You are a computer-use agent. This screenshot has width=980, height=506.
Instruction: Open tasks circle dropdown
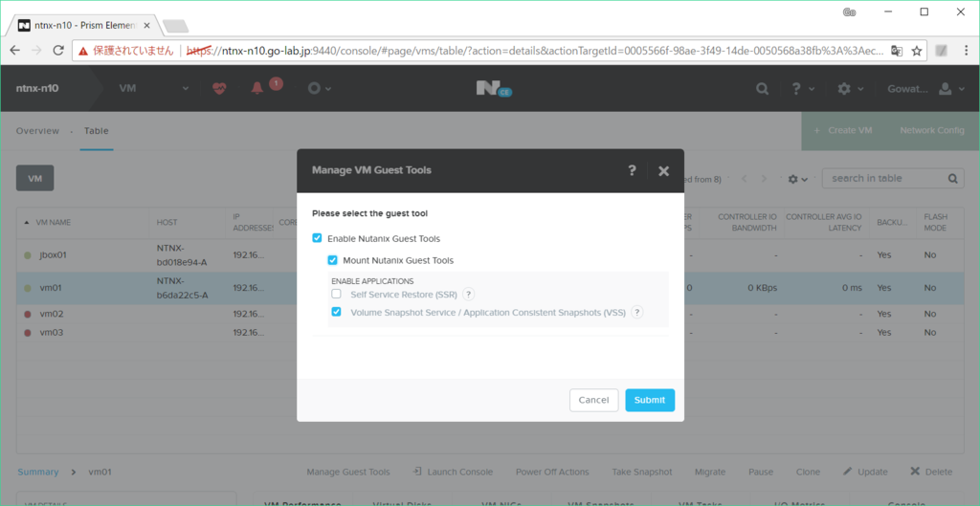319,89
